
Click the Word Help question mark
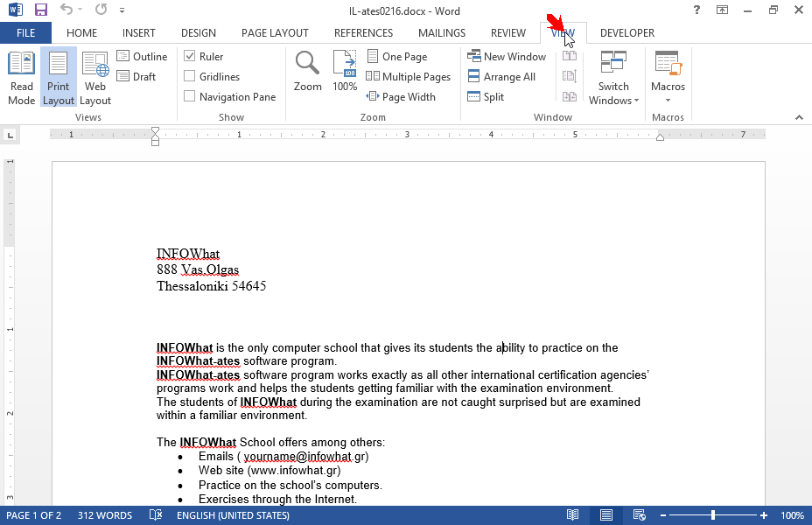pos(697,10)
